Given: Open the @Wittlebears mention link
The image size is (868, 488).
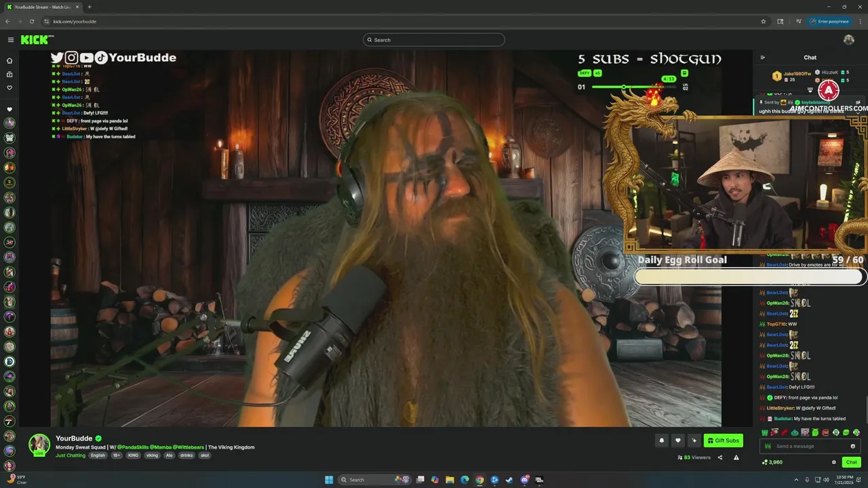Looking at the screenshot, I should (189, 447).
